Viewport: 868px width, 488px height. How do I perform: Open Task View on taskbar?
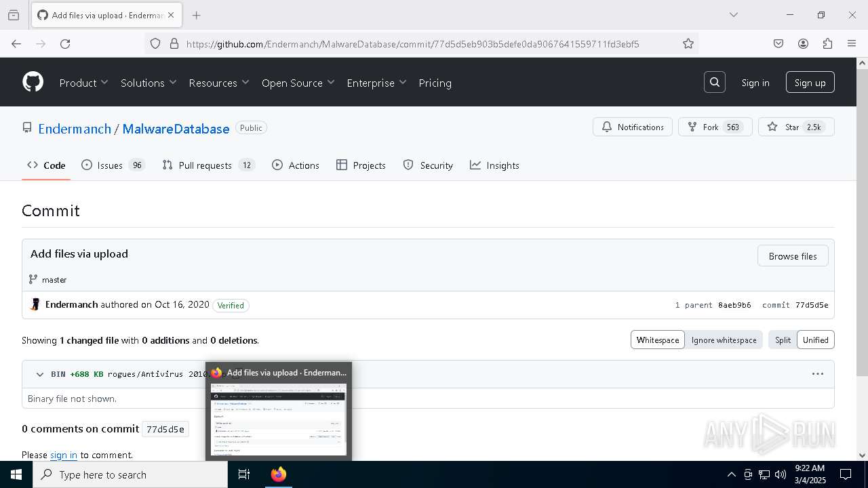pyautogui.click(x=244, y=474)
